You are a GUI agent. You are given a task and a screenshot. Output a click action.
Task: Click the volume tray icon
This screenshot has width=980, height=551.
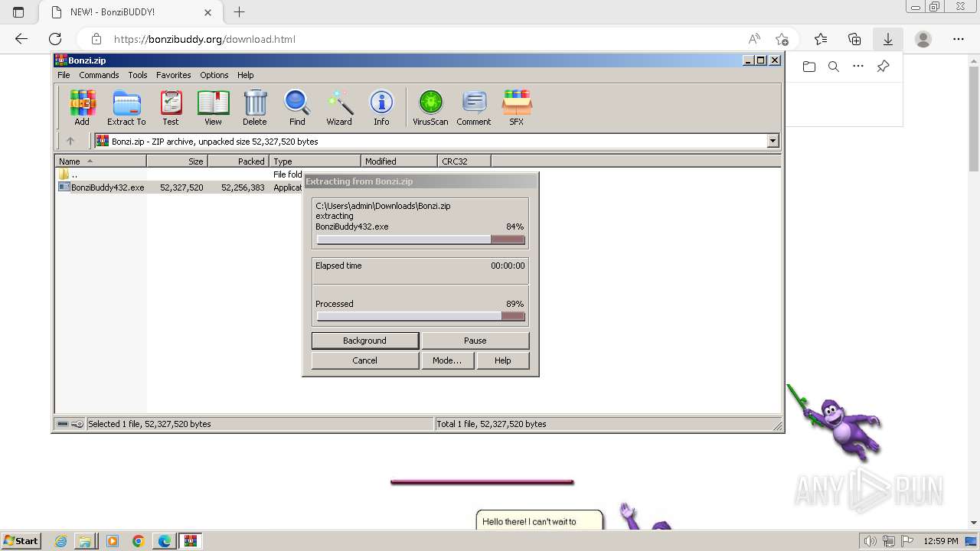tap(871, 541)
